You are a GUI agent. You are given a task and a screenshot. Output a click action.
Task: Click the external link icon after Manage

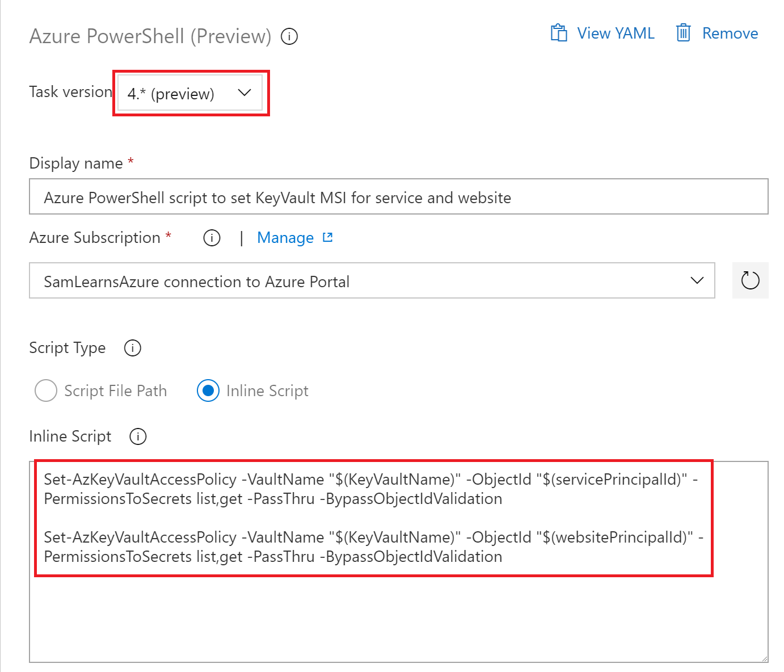pos(328,237)
